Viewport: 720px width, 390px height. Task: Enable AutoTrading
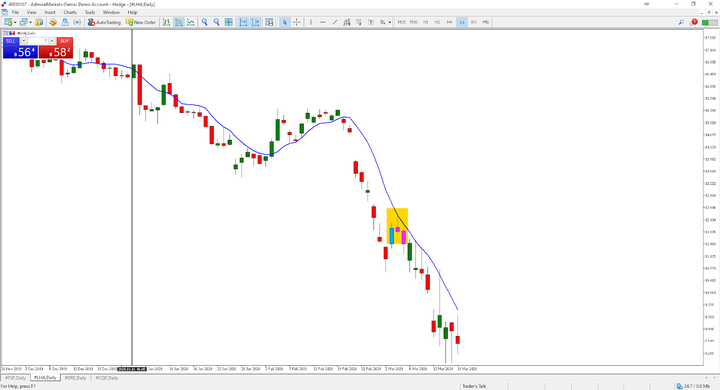[104, 22]
